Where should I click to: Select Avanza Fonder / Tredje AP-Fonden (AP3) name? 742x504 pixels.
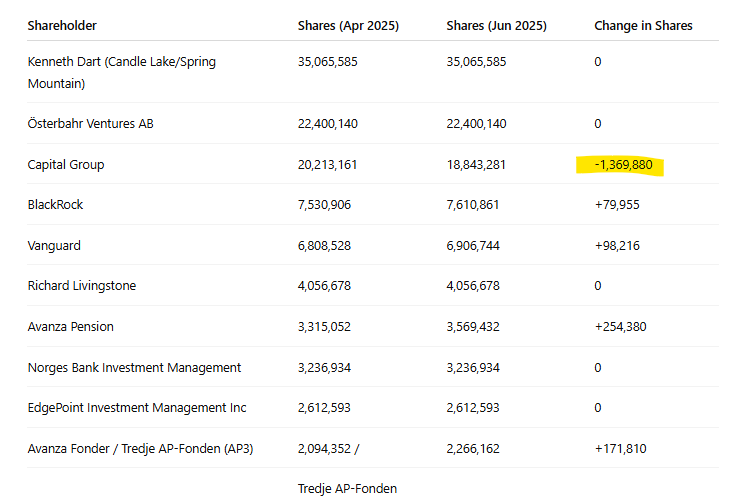point(141,449)
